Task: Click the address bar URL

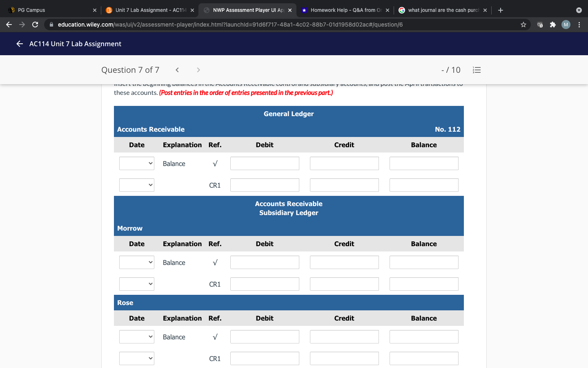Action: (x=230, y=25)
